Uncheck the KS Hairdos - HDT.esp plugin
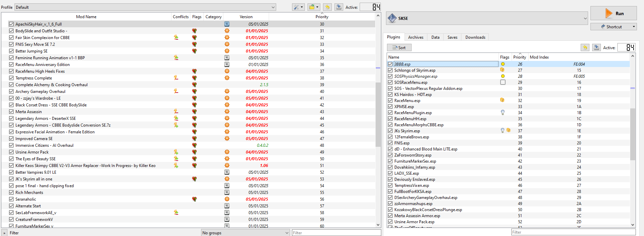644x236 pixels. (x=390, y=94)
